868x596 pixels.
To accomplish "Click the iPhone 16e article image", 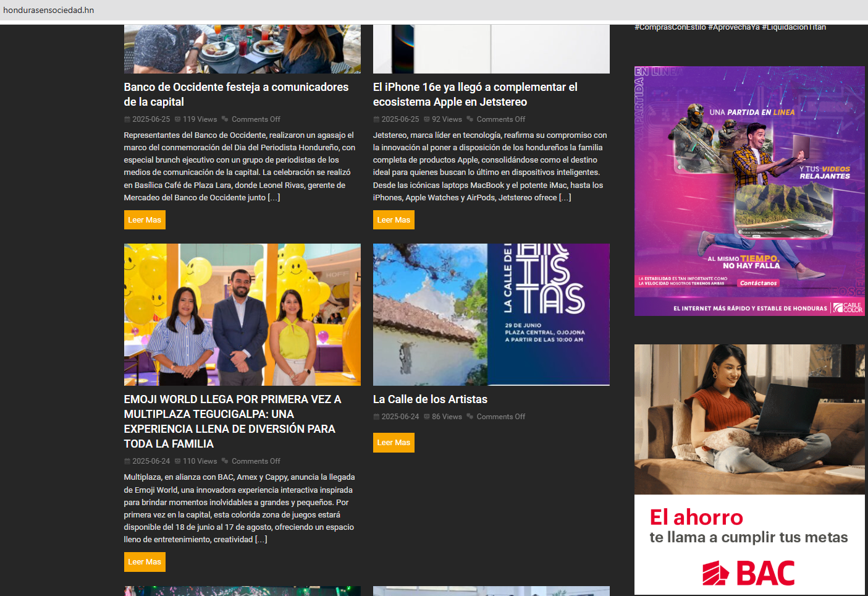I will tap(491, 49).
